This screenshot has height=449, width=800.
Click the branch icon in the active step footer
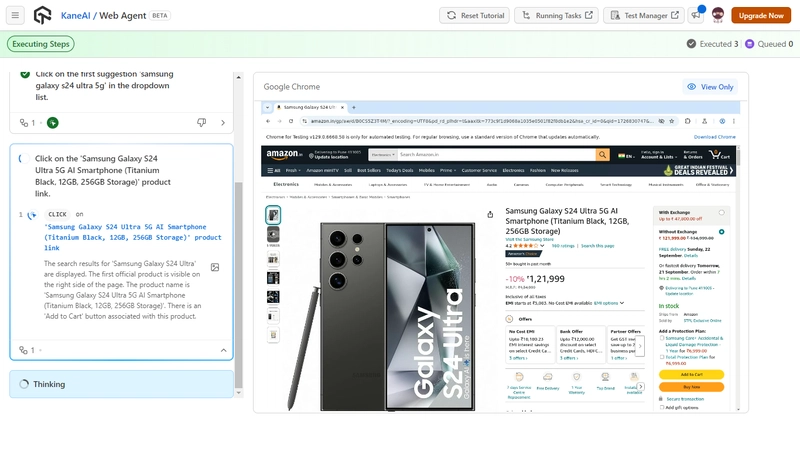click(x=23, y=350)
